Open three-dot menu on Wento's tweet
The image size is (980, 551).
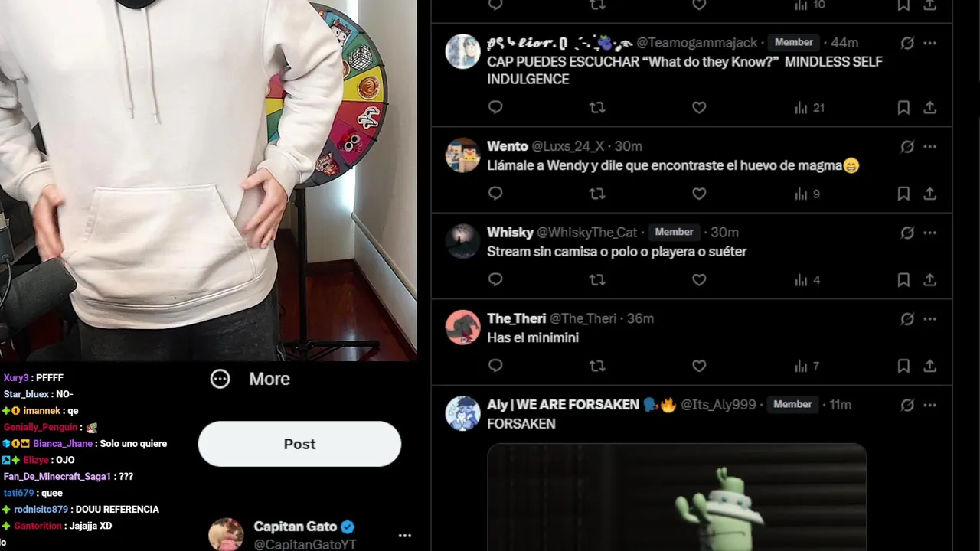[x=929, y=146]
